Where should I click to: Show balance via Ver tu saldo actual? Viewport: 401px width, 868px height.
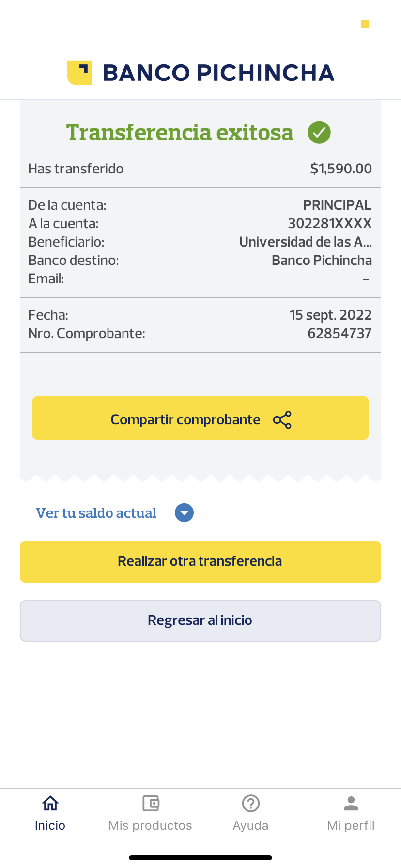pos(96,513)
